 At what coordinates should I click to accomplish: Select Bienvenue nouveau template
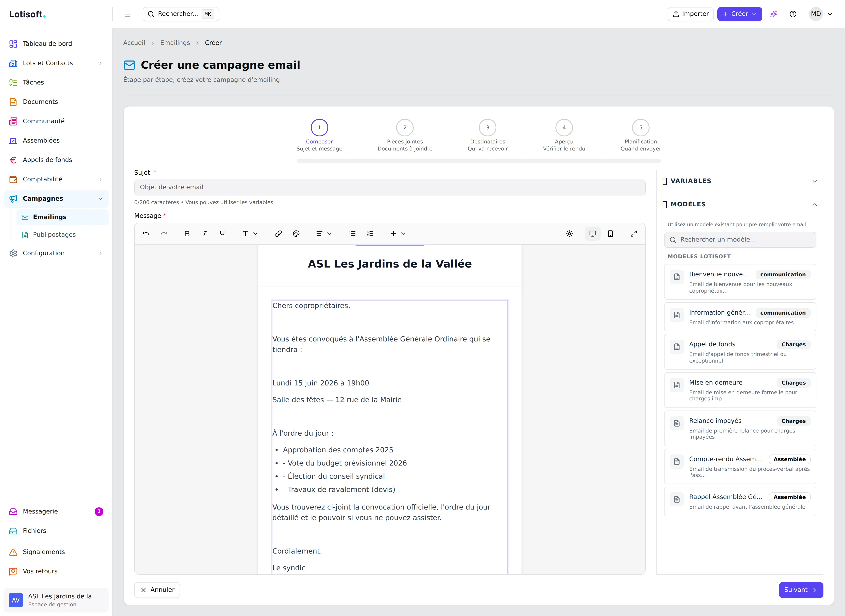tap(740, 282)
